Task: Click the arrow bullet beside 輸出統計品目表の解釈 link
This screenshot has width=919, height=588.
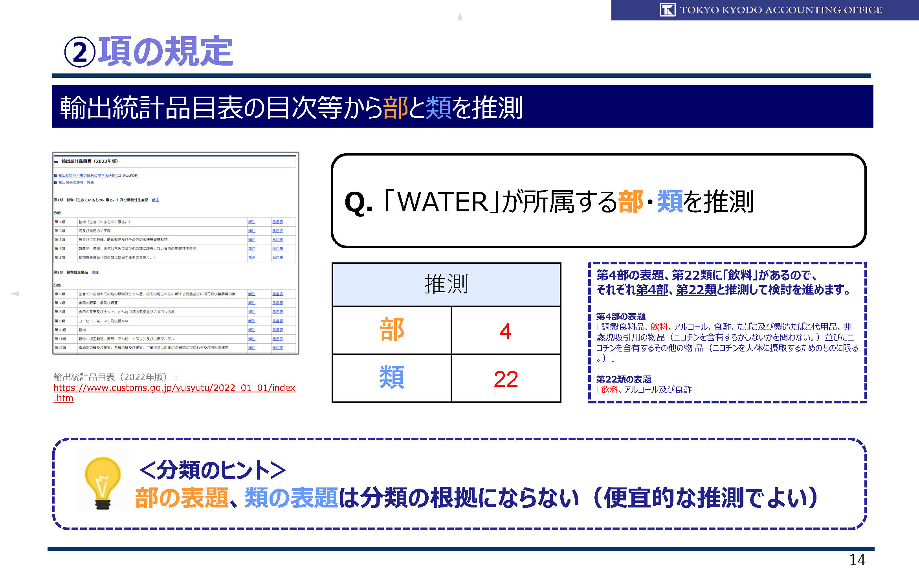Action: point(55,176)
